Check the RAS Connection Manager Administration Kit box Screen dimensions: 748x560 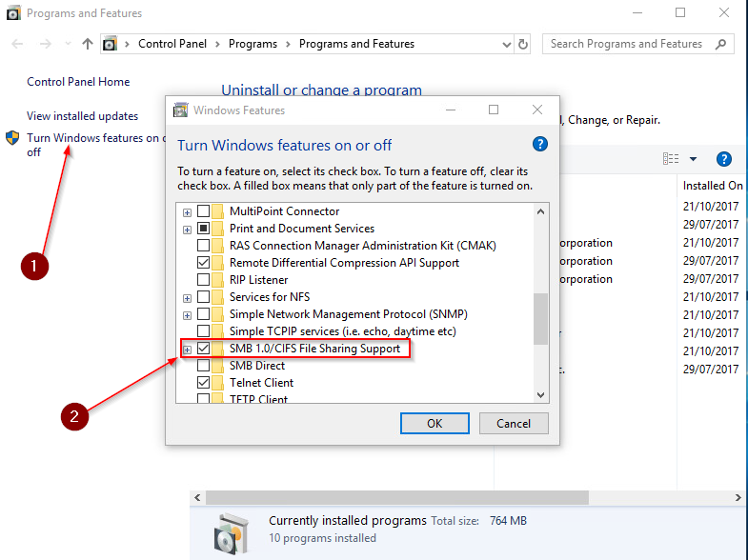click(x=203, y=245)
